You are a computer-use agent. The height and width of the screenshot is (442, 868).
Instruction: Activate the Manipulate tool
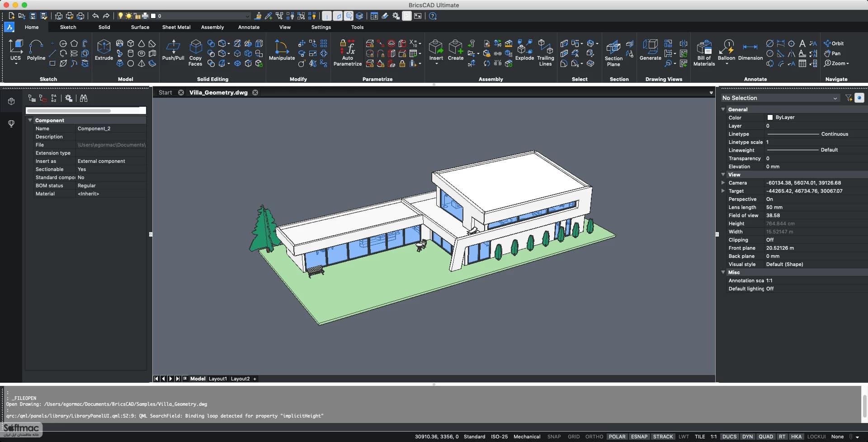[x=282, y=51]
